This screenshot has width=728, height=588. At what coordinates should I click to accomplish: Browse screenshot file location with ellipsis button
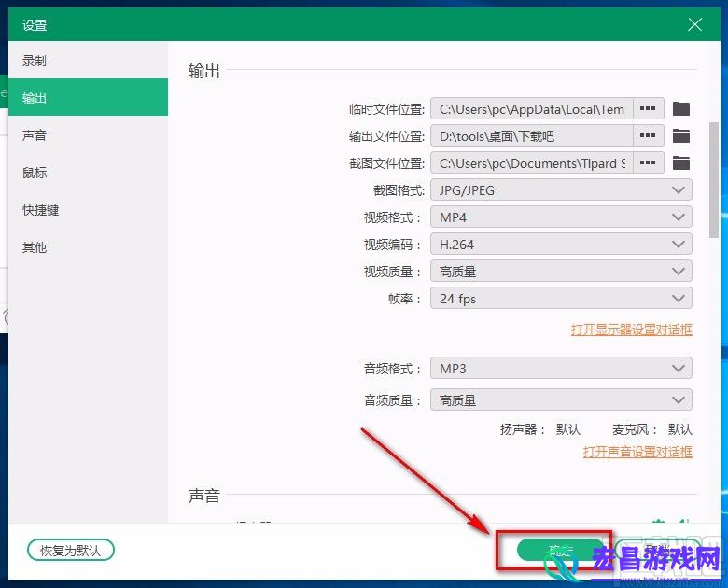[x=648, y=163]
